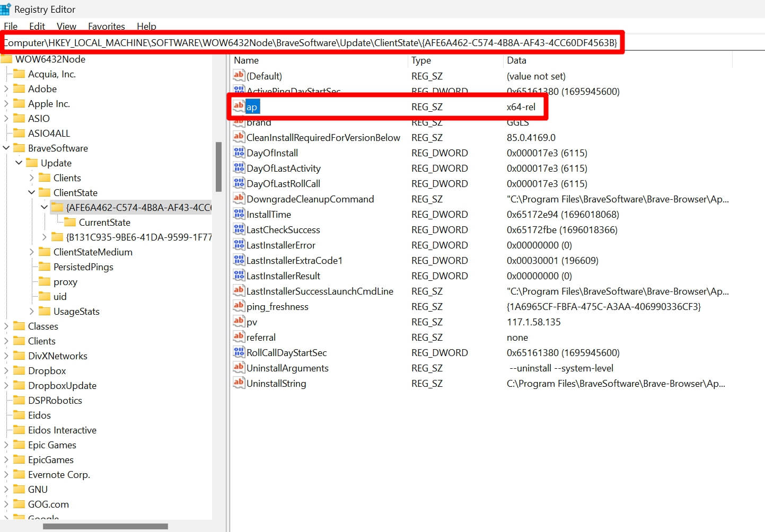Collapse the BraveSoftware tree node
Image resolution: width=765 pixels, height=532 pixels.
pyautogui.click(x=6, y=148)
